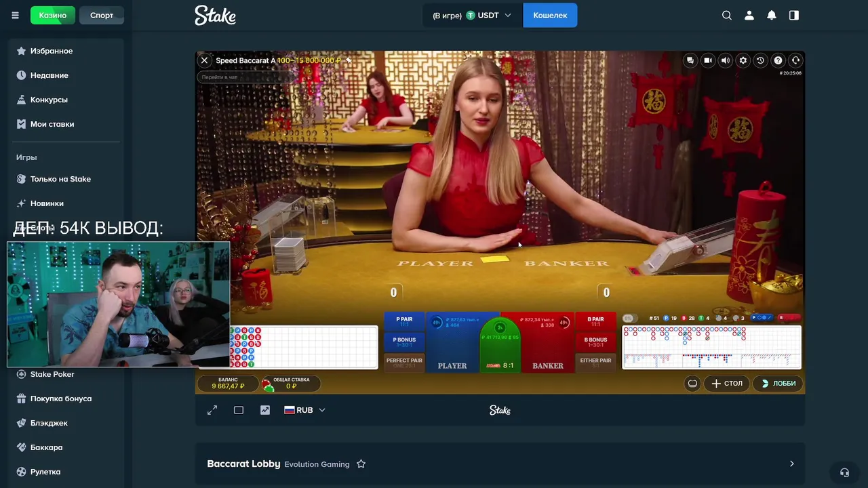The image size is (868, 488).
Task: Open the support headset bubble bottom right
Action: 844,472
